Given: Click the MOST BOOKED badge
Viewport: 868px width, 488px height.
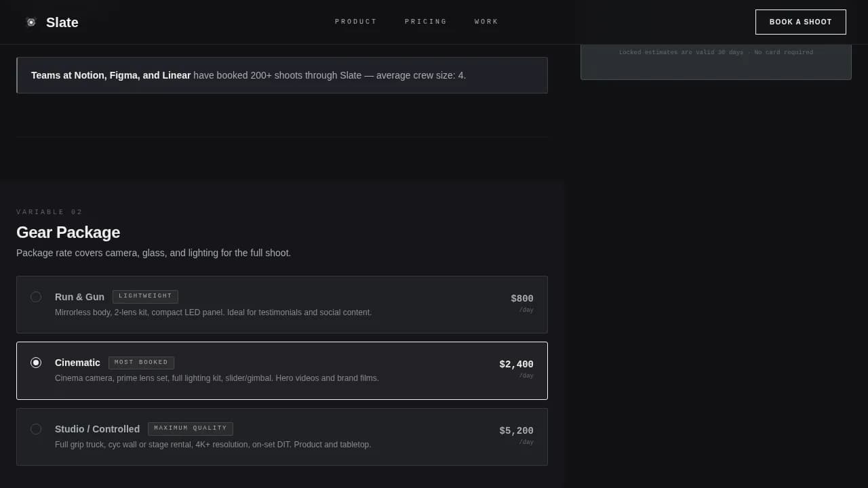Looking at the screenshot, I should [x=141, y=362].
